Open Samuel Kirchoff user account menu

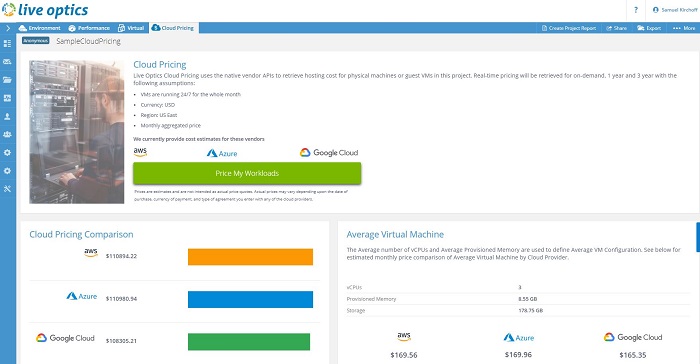(675, 10)
